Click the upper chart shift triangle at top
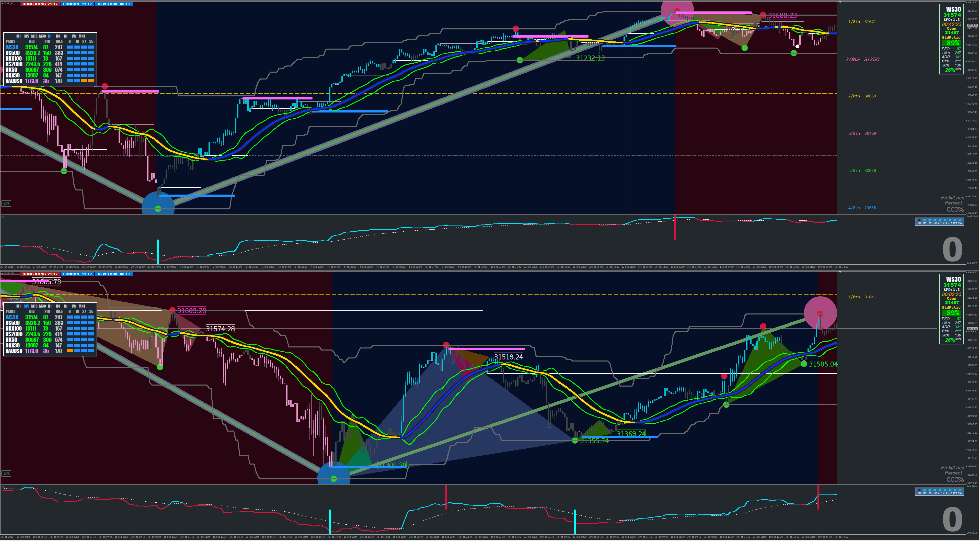This screenshot has width=980, height=541. click(840, 2)
